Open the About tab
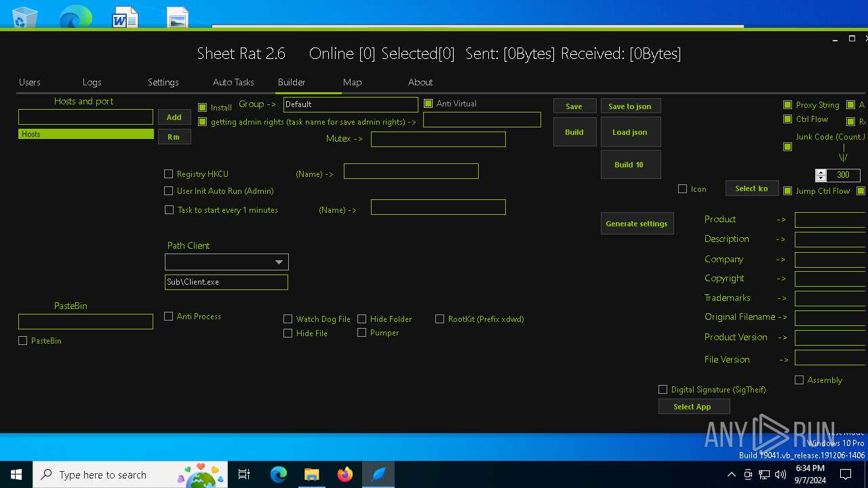868x488 pixels. click(x=420, y=82)
